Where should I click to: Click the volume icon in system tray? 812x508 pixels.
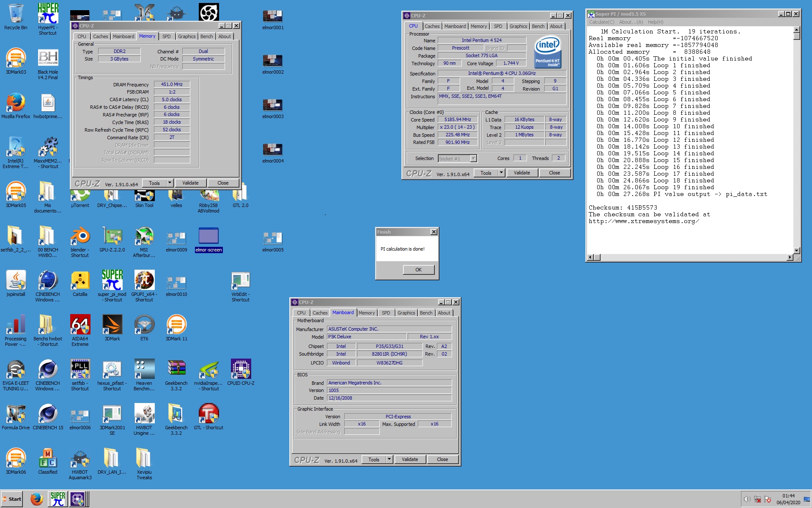tap(747, 499)
